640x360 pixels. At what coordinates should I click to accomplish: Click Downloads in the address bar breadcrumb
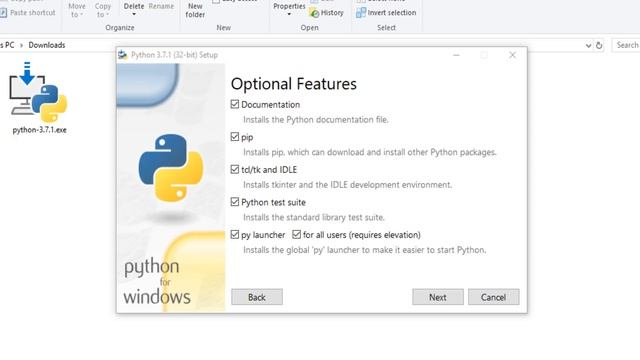coord(47,45)
